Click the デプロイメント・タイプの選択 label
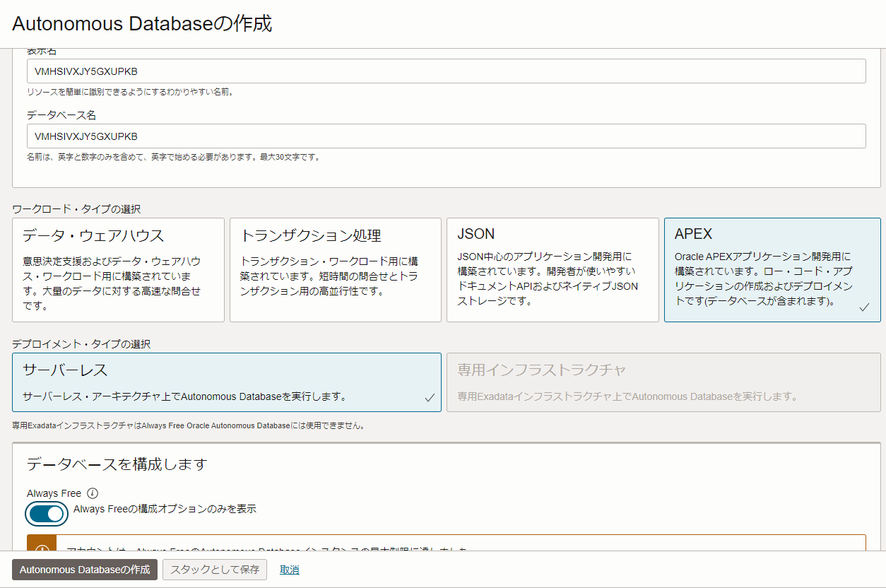Viewport: 886px width, 588px height. [x=81, y=344]
